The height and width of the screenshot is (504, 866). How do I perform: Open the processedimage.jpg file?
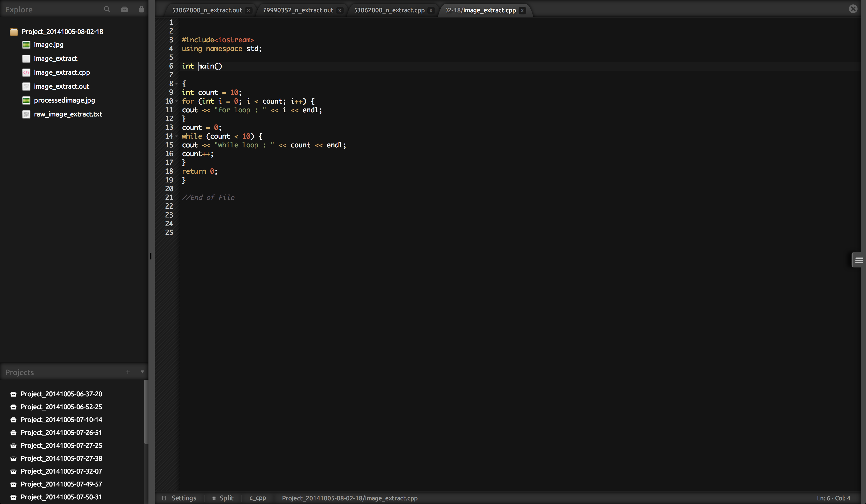[x=64, y=100]
